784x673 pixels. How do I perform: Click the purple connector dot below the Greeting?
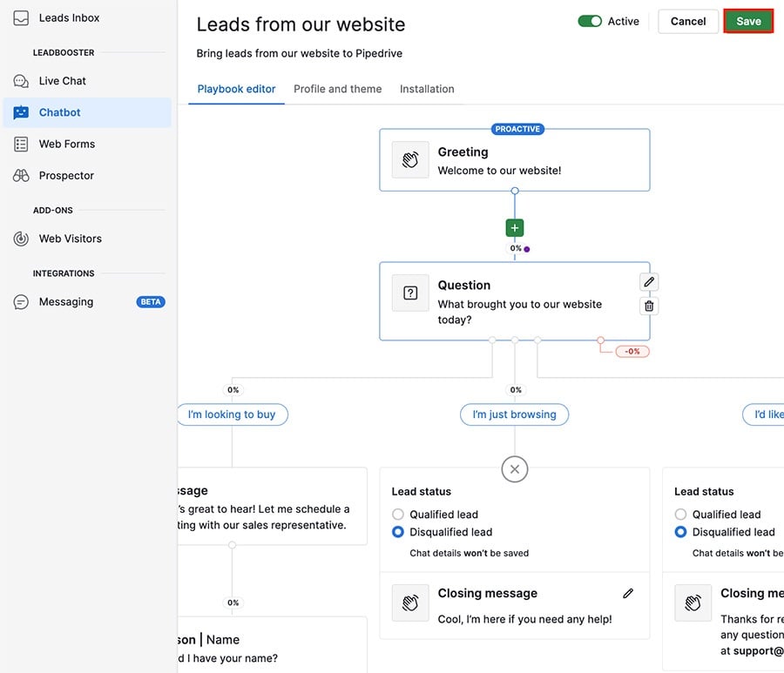pos(525,248)
